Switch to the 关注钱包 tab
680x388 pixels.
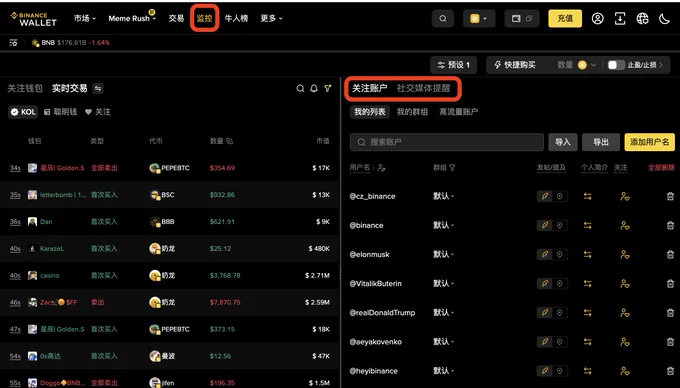[25, 88]
